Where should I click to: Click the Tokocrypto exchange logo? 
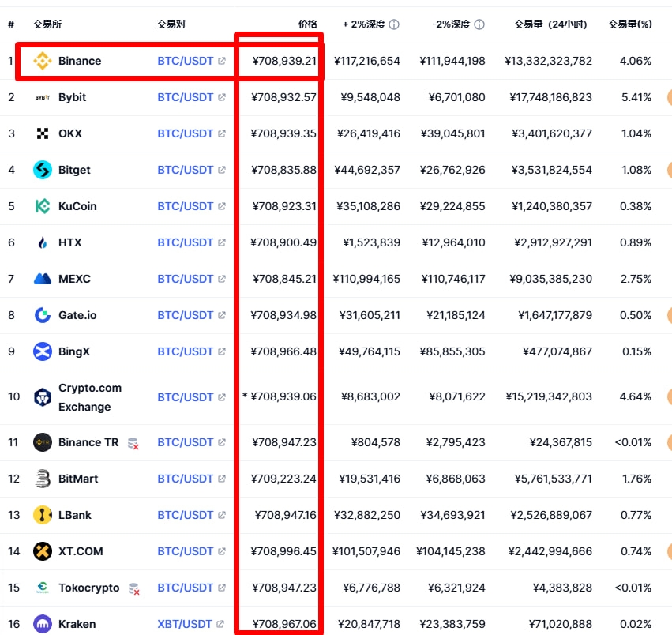(43, 588)
